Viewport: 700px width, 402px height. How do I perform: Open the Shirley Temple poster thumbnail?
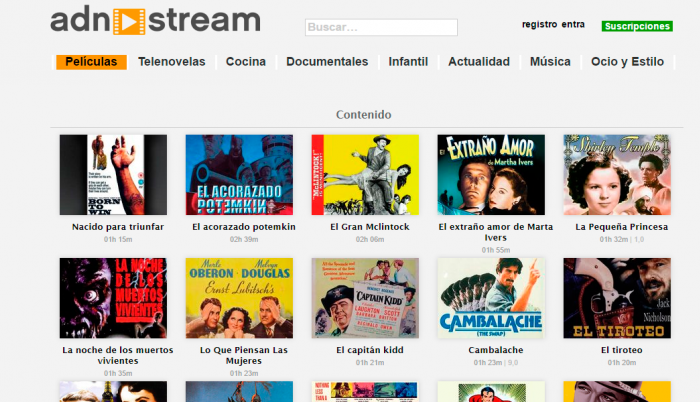pos(617,175)
